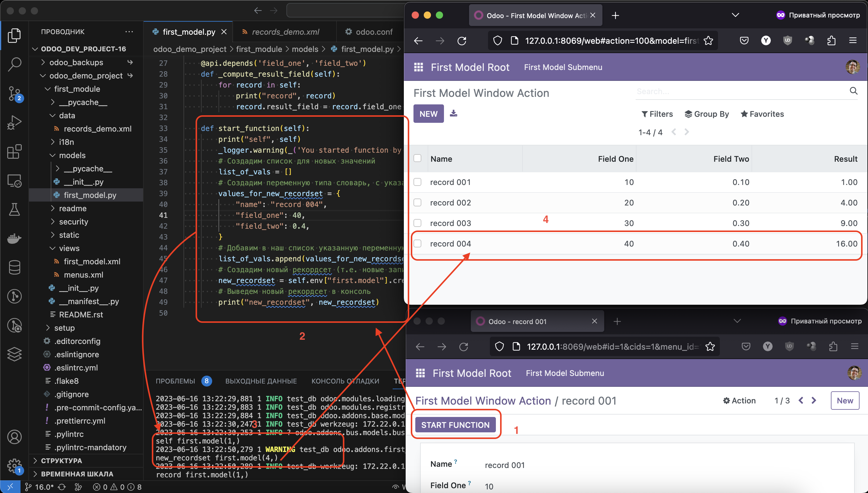Open the Docker whale icon in activity bar
The height and width of the screenshot is (493, 868).
(14, 239)
